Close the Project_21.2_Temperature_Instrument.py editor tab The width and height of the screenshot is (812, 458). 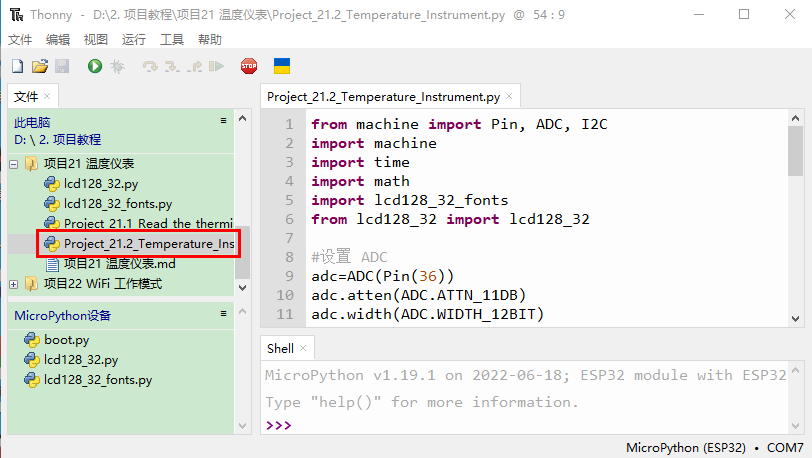click(509, 97)
